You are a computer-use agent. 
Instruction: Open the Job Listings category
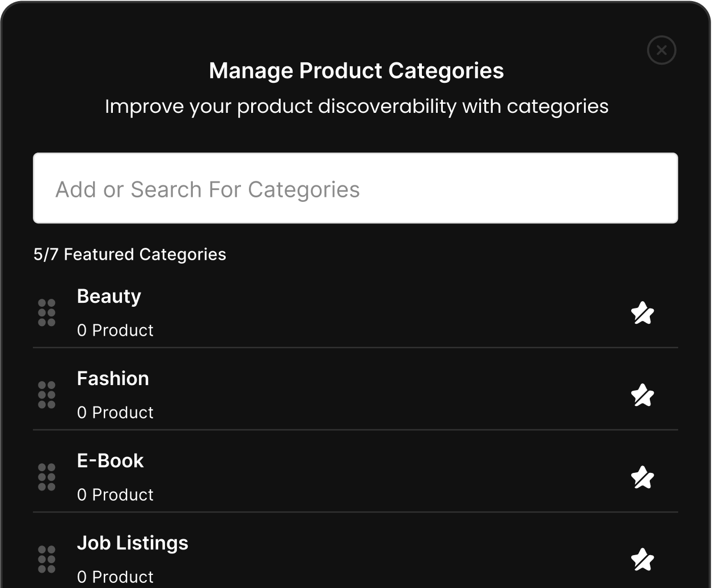[x=132, y=543]
